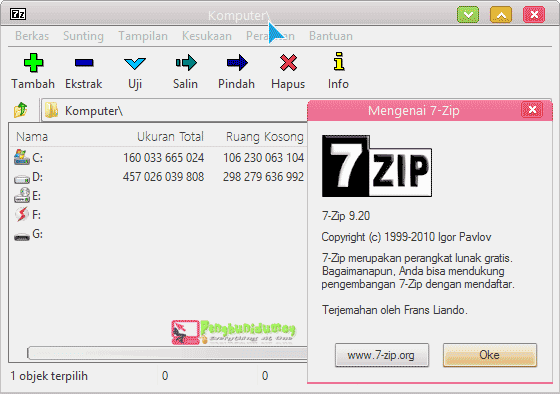Viewport: 560px width, 394px height.
Task: Select the C: drive icon
Action: (22, 157)
